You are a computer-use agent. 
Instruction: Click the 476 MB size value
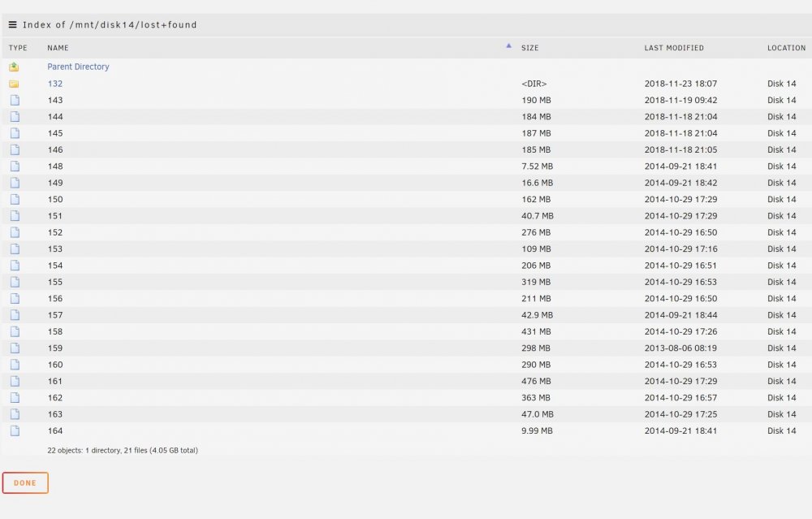536,381
